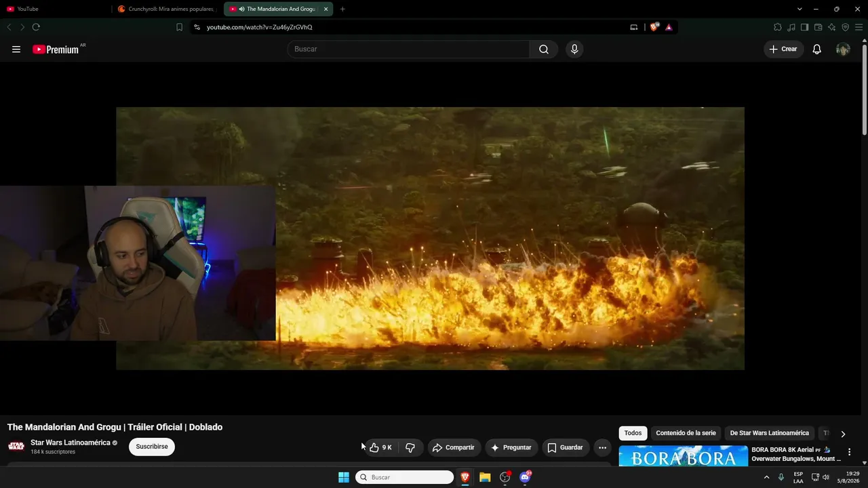Toggle microphone tray icon in taskbar

[x=781, y=477]
